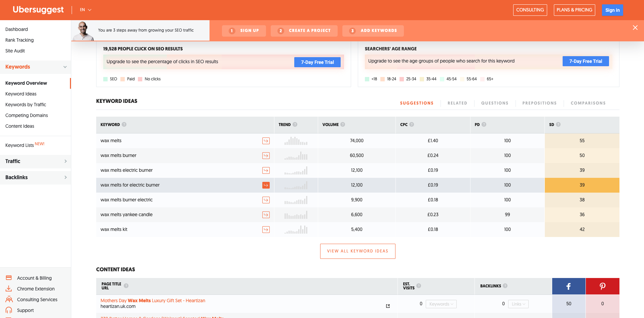Click the Consulting button in header
Screen dimensions: 644x318
click(x=530, y=10)
